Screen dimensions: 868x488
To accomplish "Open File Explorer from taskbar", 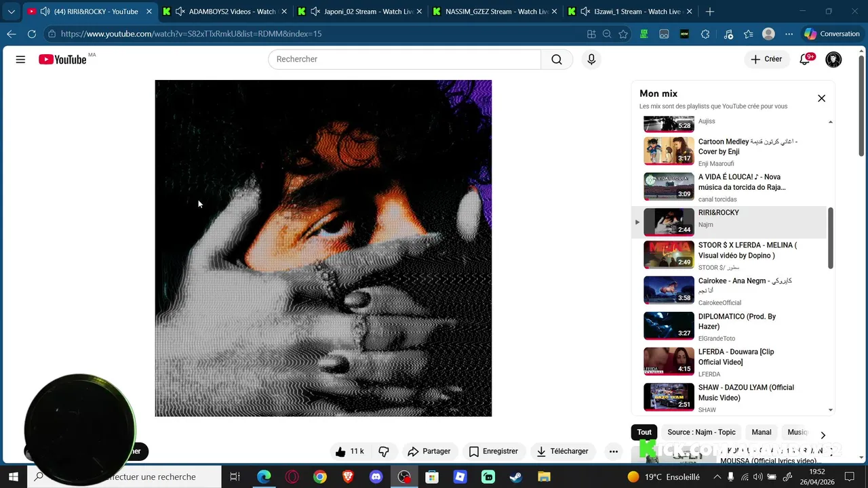I will click(x=544, y=476).
